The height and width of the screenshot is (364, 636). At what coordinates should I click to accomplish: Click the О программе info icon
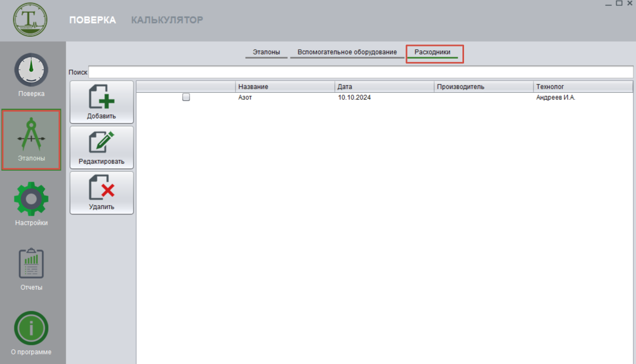click(31, 328)
